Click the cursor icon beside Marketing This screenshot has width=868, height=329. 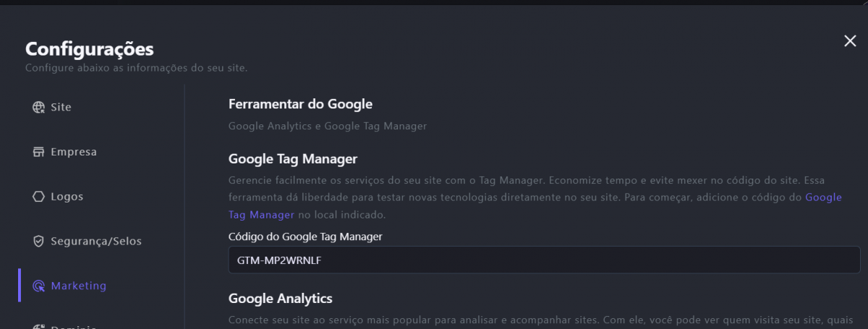coord(39,286)
